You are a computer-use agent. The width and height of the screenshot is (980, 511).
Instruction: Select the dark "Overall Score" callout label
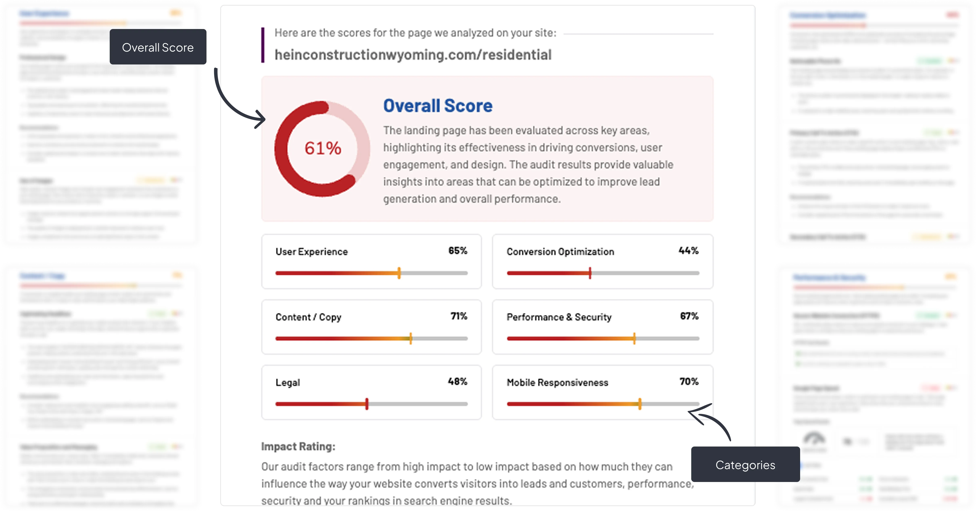pos(158,47)
